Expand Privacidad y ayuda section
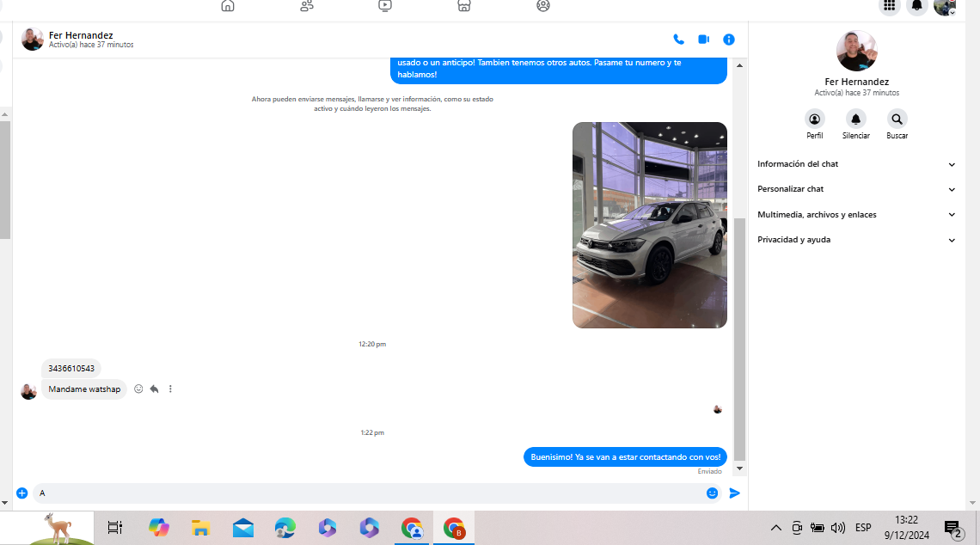The width and height of the screenshot is (980, 545). point(856,240)
